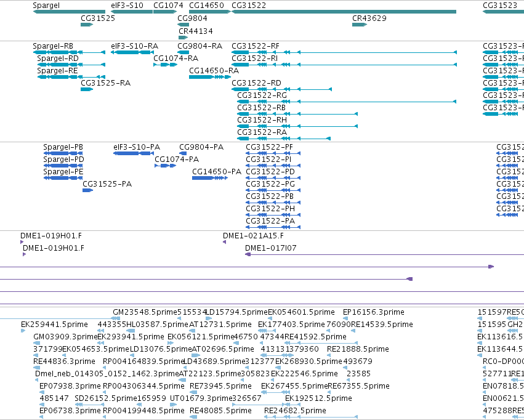Select protein Spargel-PB
Viewport: 524px width, 420px height.
[x=63, y=153]
